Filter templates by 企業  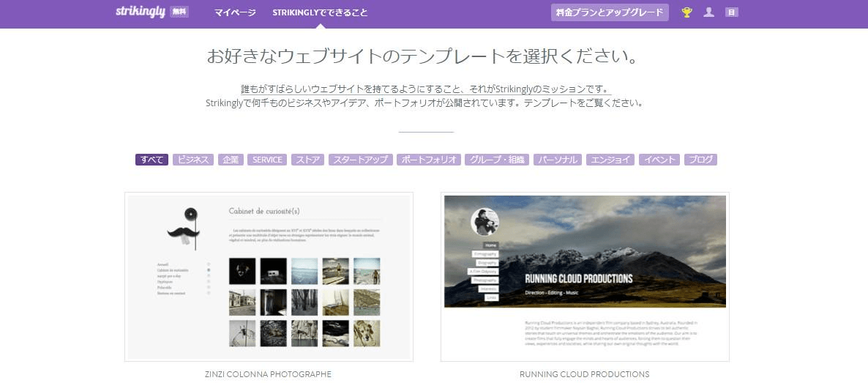[231, 160]
